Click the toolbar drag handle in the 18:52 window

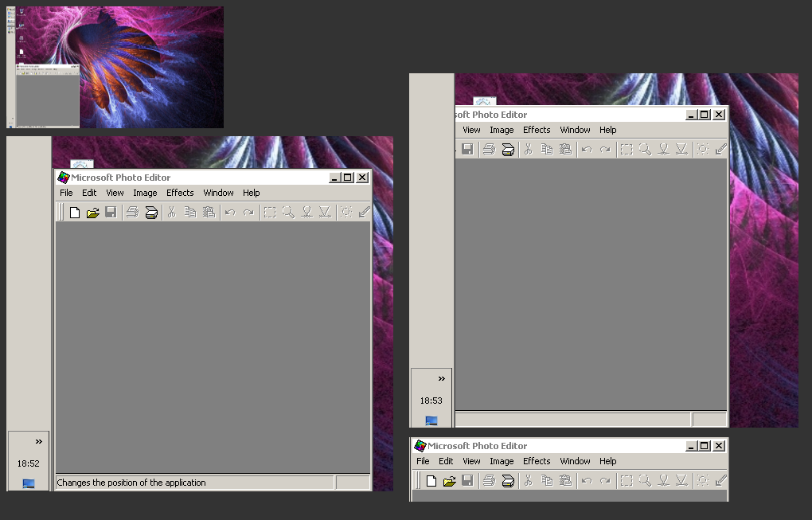[x=61, y=213]
